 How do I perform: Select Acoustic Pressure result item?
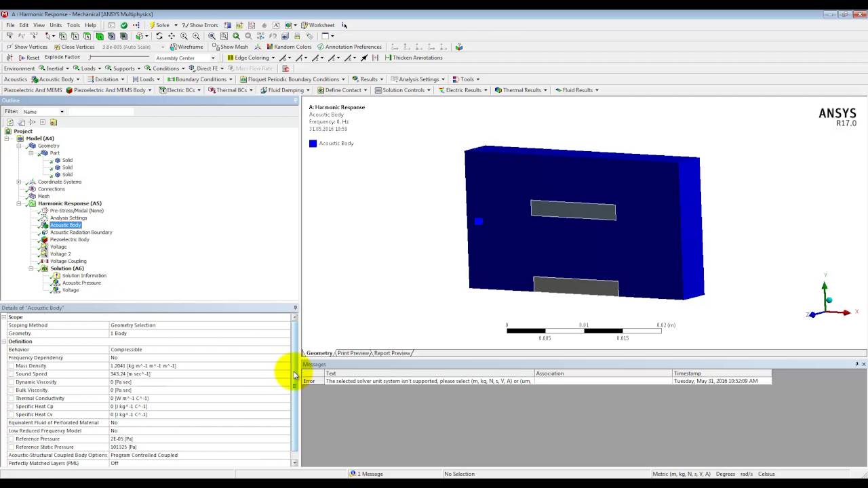point(81,283)
